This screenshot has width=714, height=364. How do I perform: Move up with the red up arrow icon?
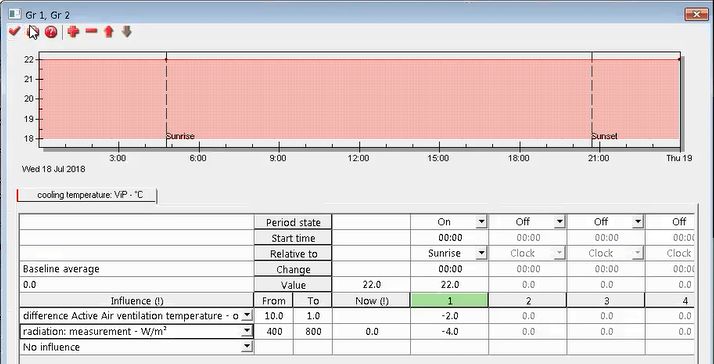click(108, 31)
